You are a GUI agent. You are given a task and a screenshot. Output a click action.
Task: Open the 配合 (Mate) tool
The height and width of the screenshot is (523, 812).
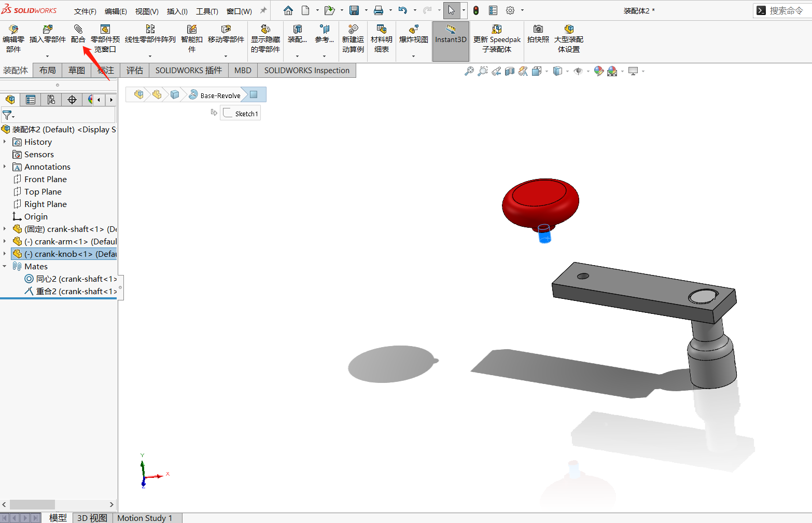(x=78, y=38)
